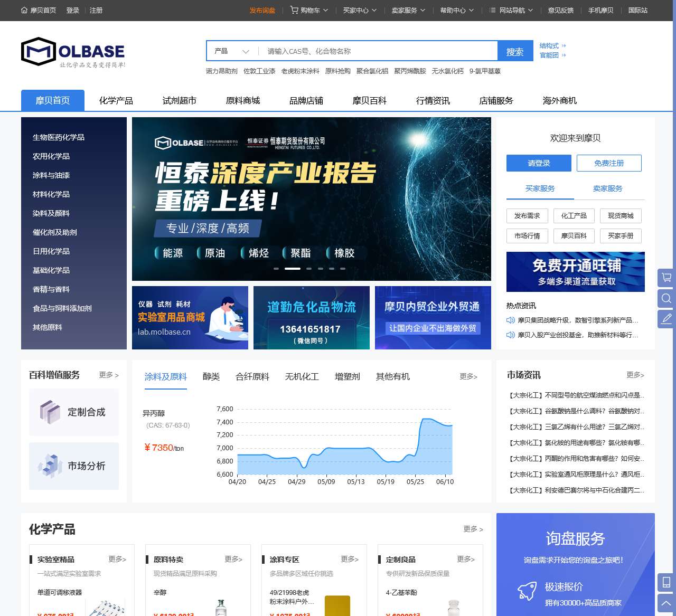676x616 pixels.
Task: Click arrow icon next to 结构式
Action: (564, 46)
